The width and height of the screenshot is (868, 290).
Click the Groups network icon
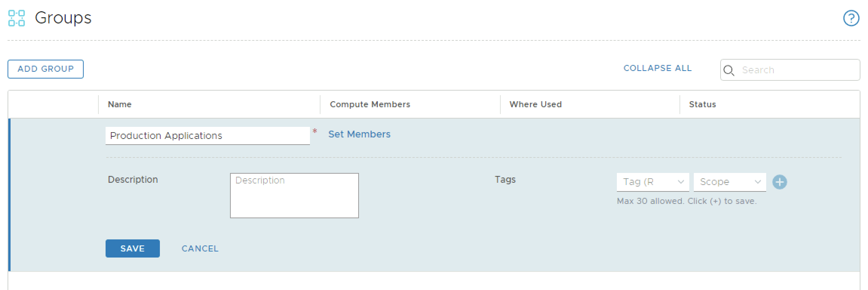point(17,18)
